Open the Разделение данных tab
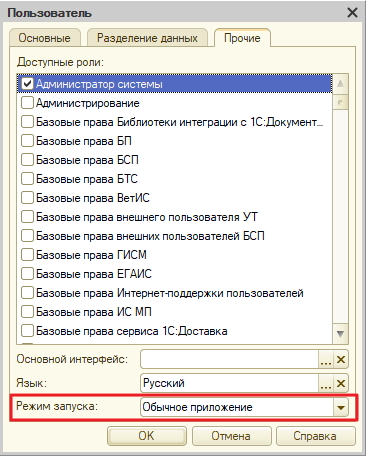The image size is (366, 456). click(147, 38)
